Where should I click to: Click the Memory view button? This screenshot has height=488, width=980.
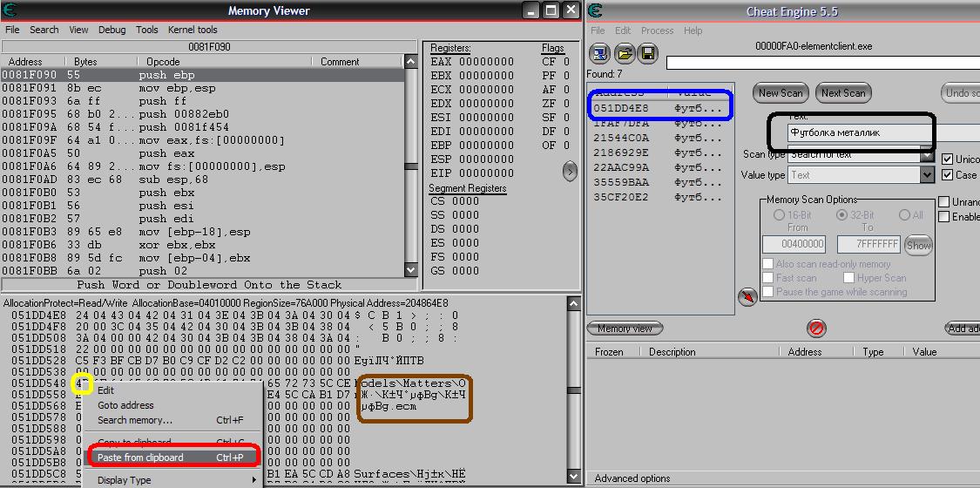(x=625, y=328)
